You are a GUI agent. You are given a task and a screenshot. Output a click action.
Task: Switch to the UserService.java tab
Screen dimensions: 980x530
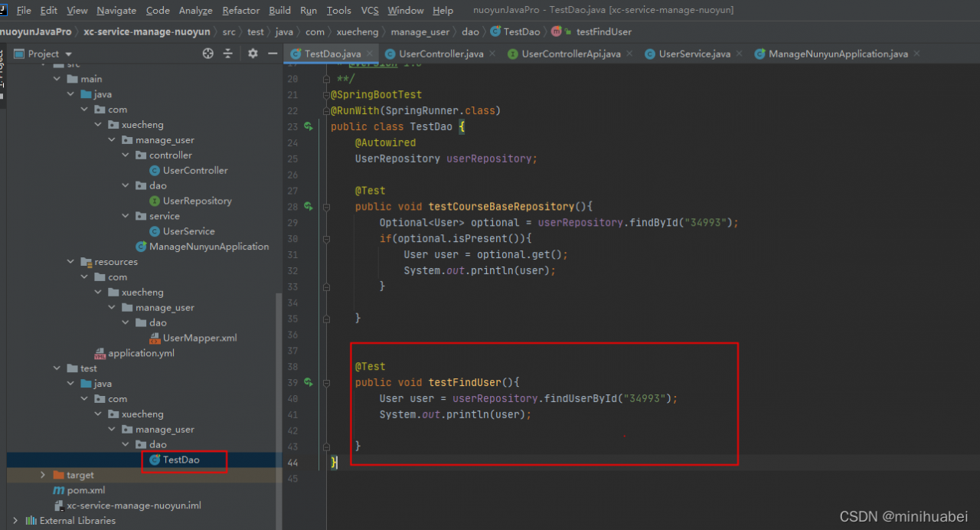coord(694,54)
